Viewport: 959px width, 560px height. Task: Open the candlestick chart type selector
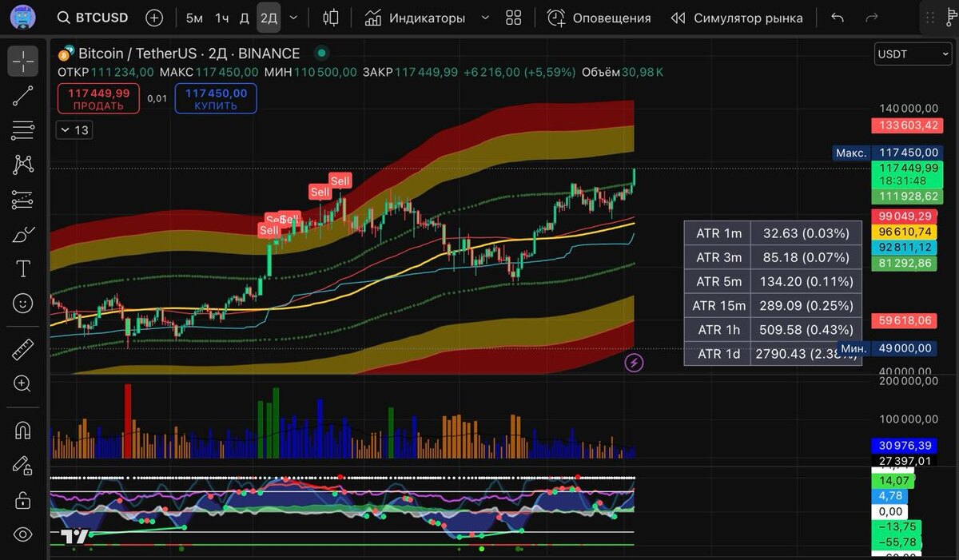click(x=331, y=18)
